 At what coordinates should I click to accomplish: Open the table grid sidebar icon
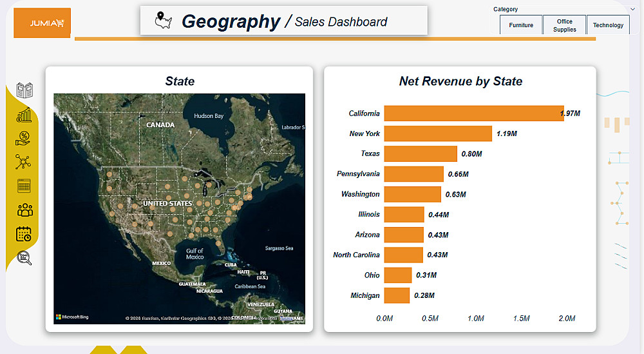coord(24,186)
